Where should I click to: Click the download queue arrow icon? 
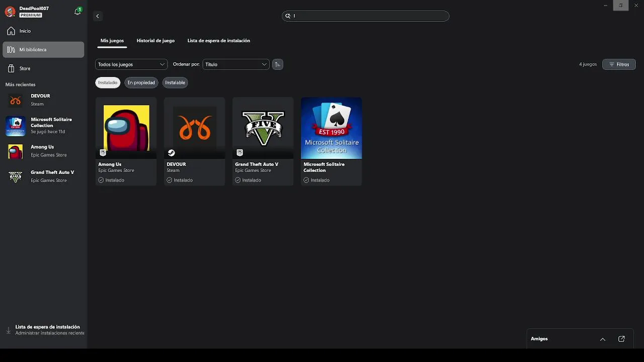[8, 330]
